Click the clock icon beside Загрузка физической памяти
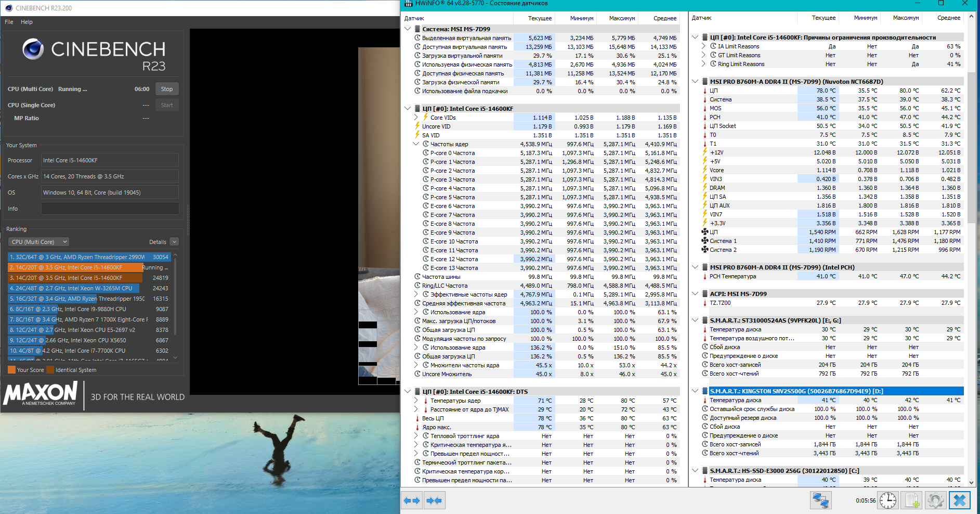 [x=417, y=82]
